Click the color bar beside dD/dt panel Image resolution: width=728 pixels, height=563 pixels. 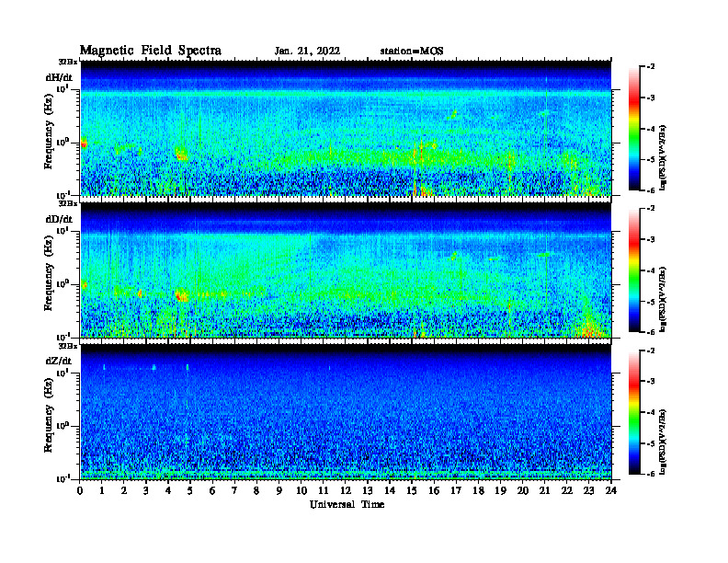click(x=634, y=270)
